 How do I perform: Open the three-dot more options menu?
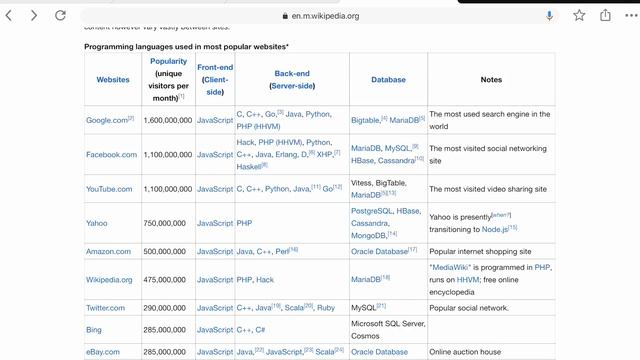click(631, 16)
